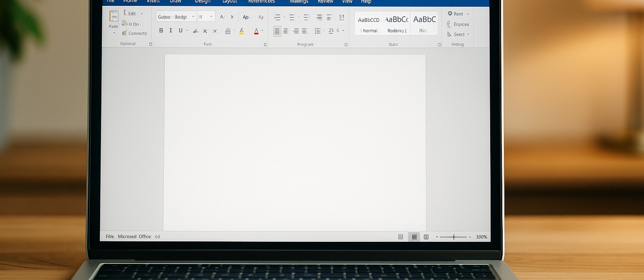Expand the dropdown arrow under Pade
Viewport: 644px width, 280px height.
pos(113,33)
